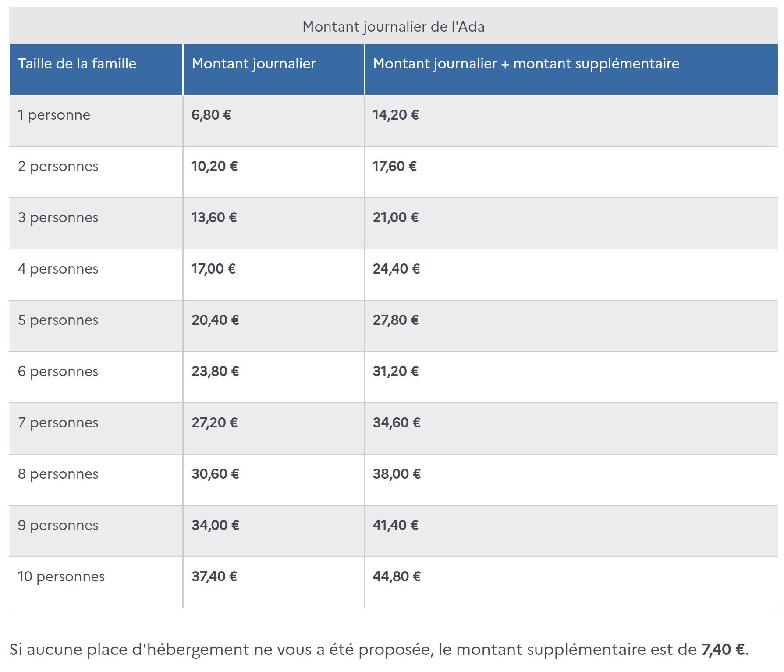Click the bold 7,40 € in the footnote

tap(723, 649)
